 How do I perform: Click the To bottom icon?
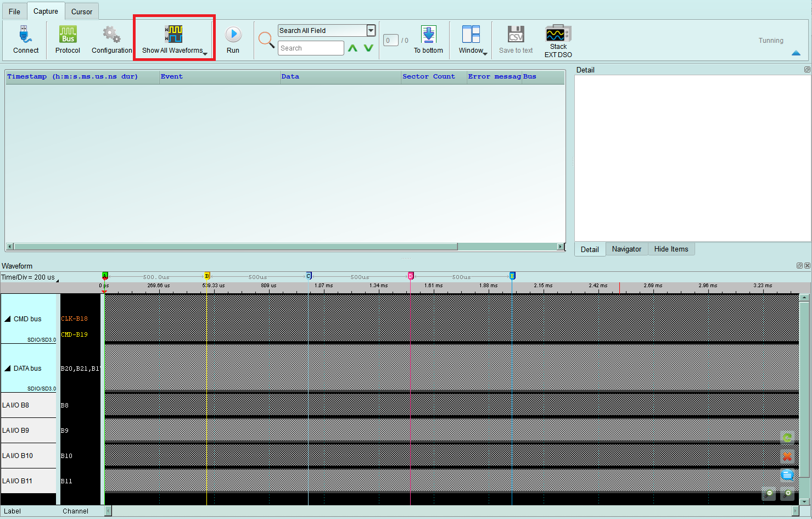428,34
